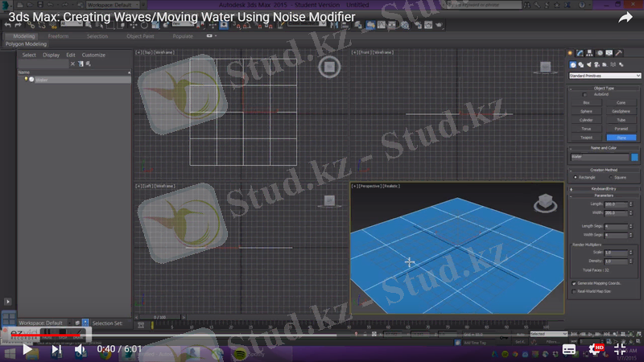Open the Create command panel tab
Viewport: 644px width, 362px height.
(x=570, y=53)
